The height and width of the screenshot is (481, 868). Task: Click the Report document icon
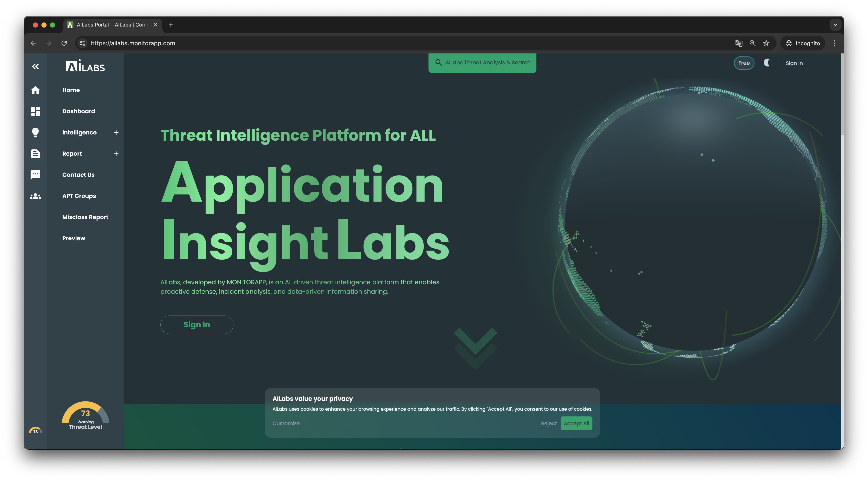(x=35, y=154)
